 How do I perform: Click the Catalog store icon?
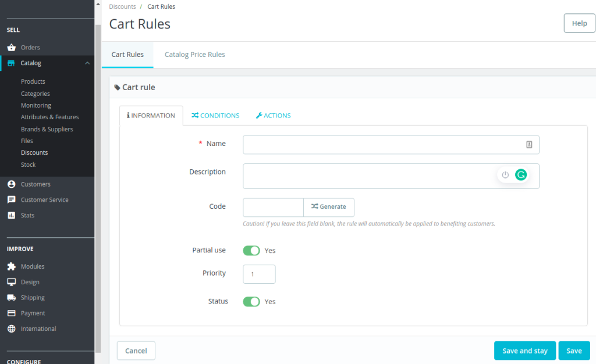click(11, 63)
